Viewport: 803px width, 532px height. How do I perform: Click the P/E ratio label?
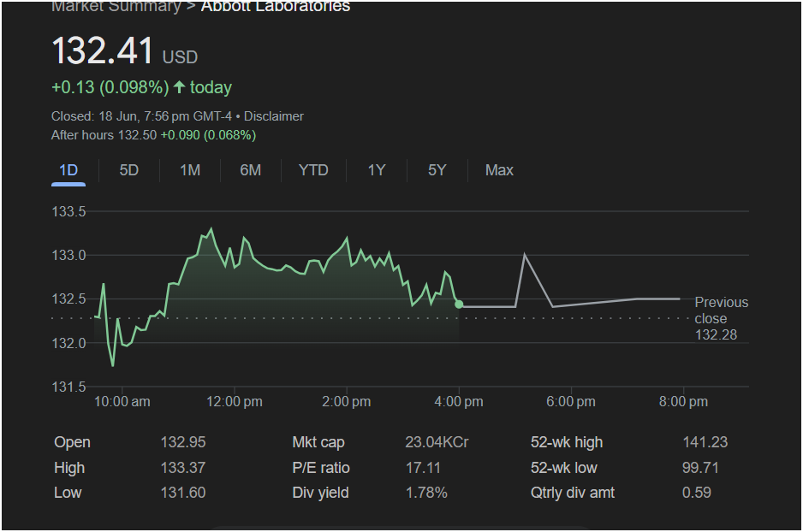[x=320, y=468]
